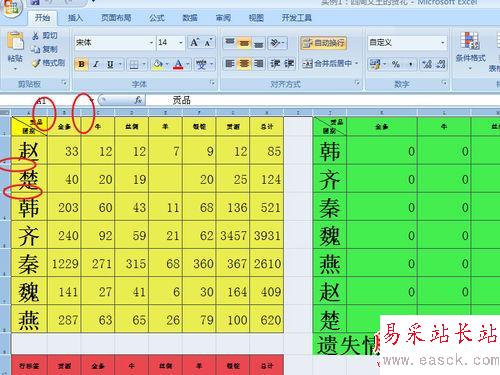Select green table cell 韩

coord(330,151)
